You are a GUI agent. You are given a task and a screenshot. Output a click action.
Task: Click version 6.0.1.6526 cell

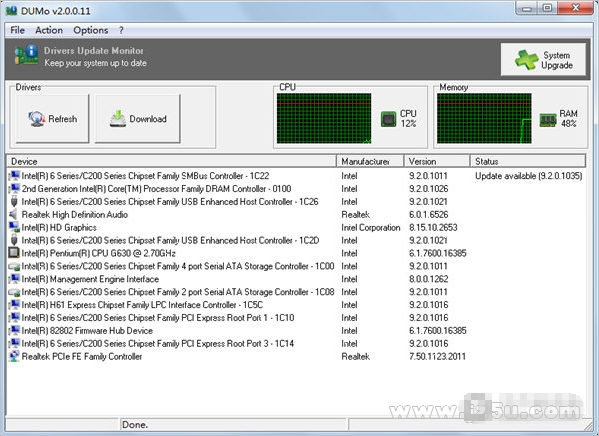(x=429, y=214)
